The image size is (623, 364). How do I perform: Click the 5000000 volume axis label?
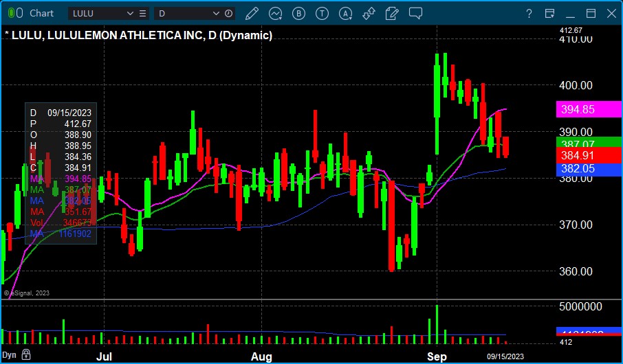point(579,306)
